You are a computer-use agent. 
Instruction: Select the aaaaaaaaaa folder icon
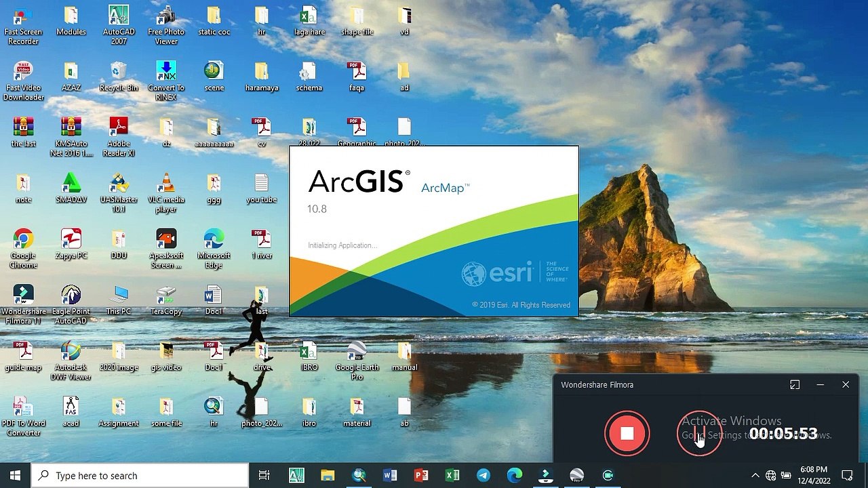pyautogui.click(x=214, y=133)
